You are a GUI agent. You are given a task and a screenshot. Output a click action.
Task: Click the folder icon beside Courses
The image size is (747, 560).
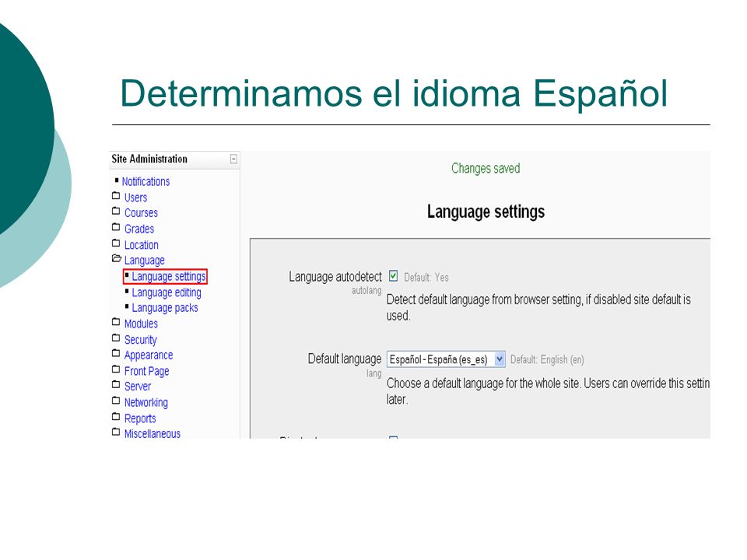pos(116,211)
